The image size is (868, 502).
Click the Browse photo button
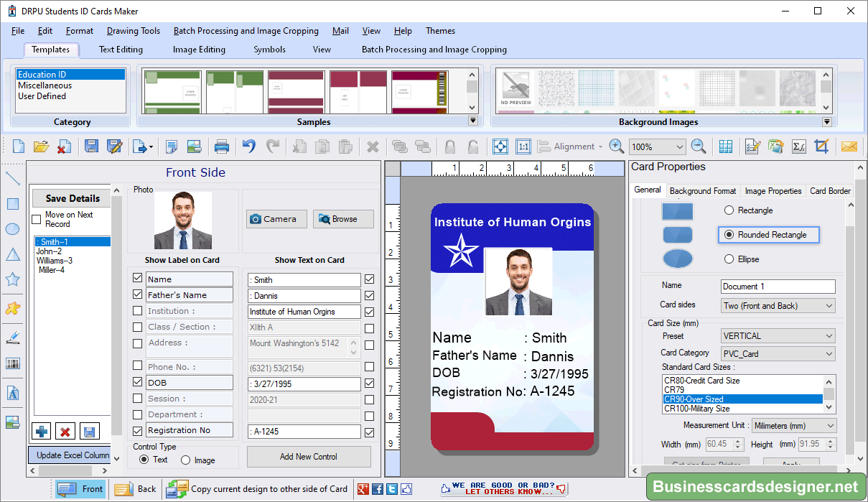[x=343, y=219]
